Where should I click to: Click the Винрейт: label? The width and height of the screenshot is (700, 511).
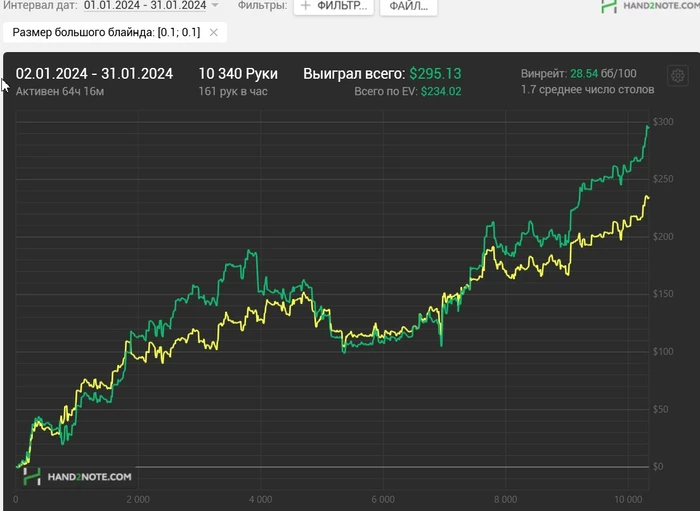(x=544, y=74)
